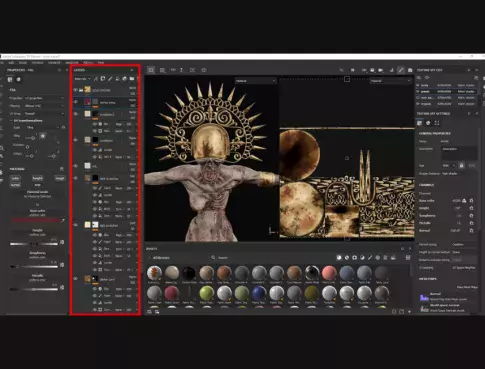Select the jewels texture set row

447,91
